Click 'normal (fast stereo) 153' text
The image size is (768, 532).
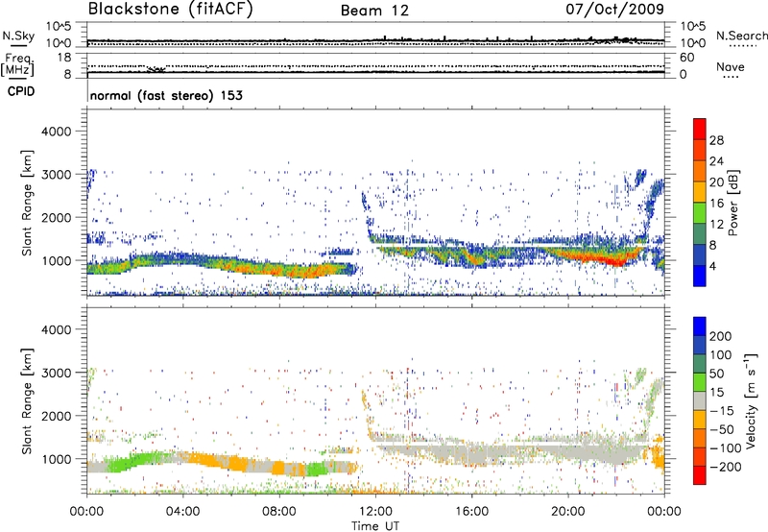pos(166,96)
